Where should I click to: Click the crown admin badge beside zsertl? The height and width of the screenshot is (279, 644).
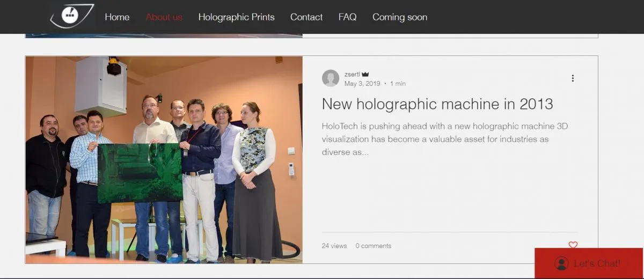click(x=365, y=75)
